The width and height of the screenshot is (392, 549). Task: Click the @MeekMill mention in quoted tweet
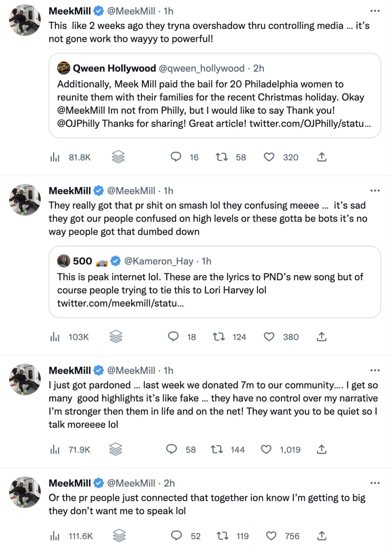tap(81, 110)
